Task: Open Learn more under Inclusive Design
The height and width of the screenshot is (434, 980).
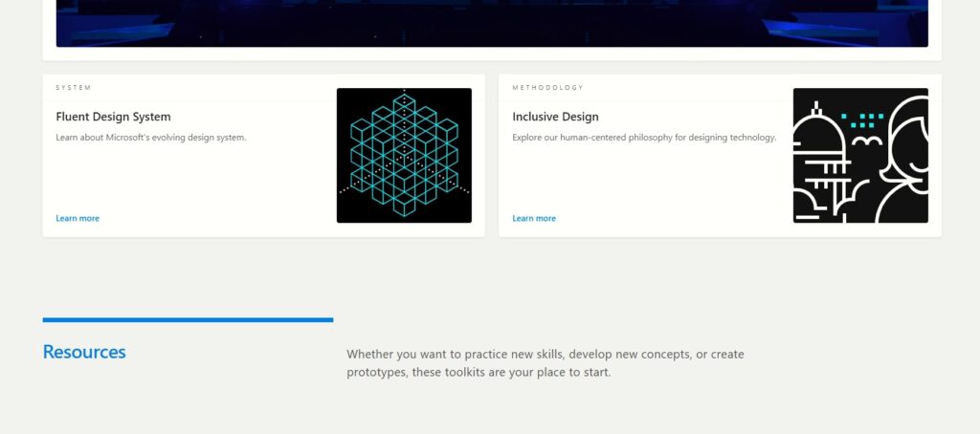Action: click(534, 219)
